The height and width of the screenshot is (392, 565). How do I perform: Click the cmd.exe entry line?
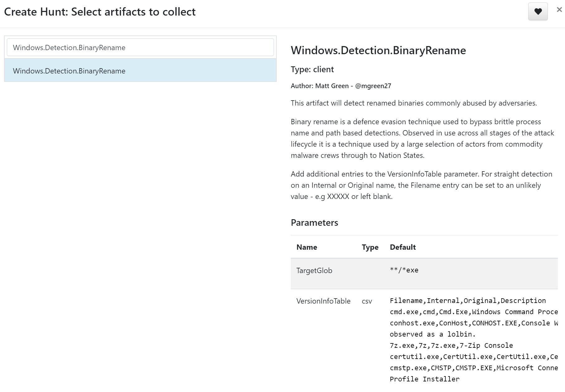coord(474,312)
